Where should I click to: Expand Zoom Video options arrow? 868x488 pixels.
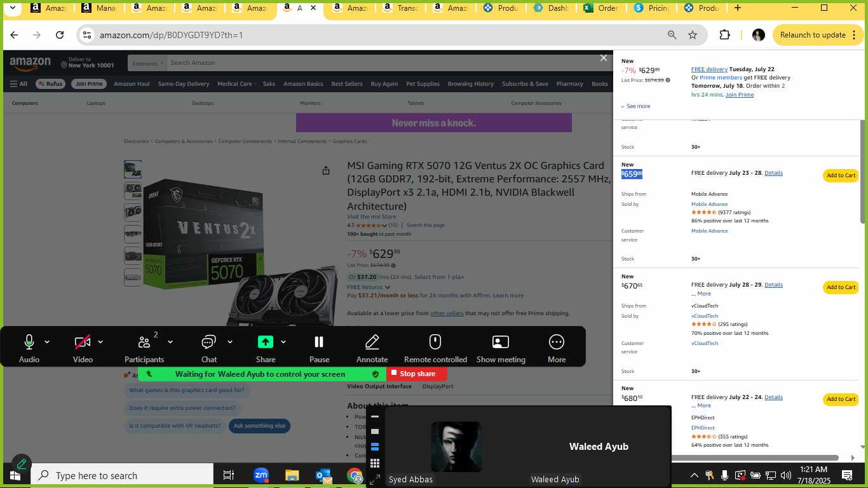100,342
